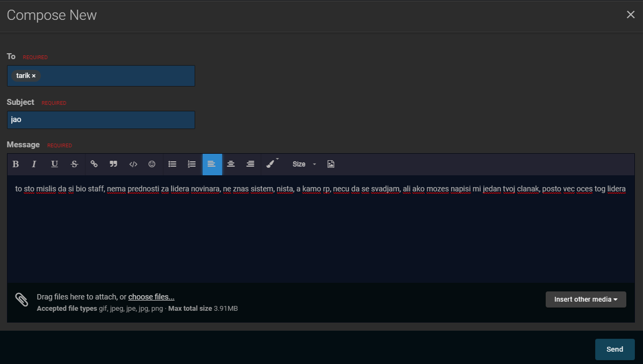The image size is (643, 364).
Task: Click the Subject field containing jao
Action: click(101, 120)
